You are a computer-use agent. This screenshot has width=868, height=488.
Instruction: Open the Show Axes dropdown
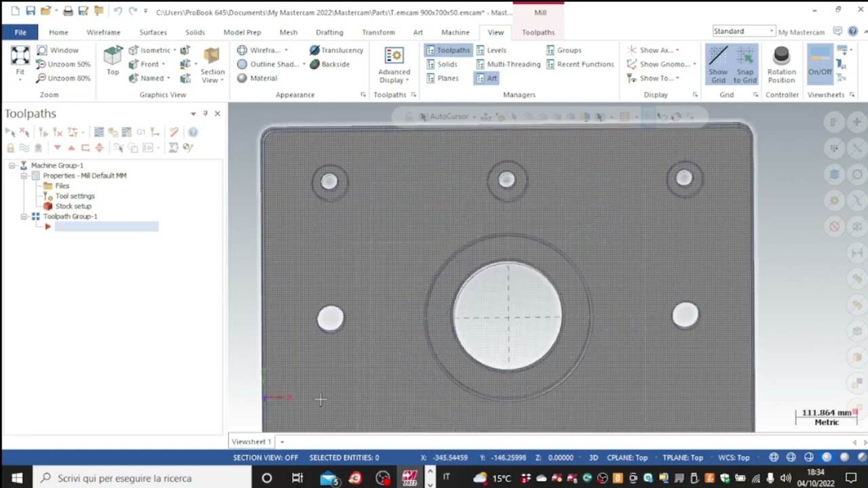pyautogui.click(x=677, y=50)
